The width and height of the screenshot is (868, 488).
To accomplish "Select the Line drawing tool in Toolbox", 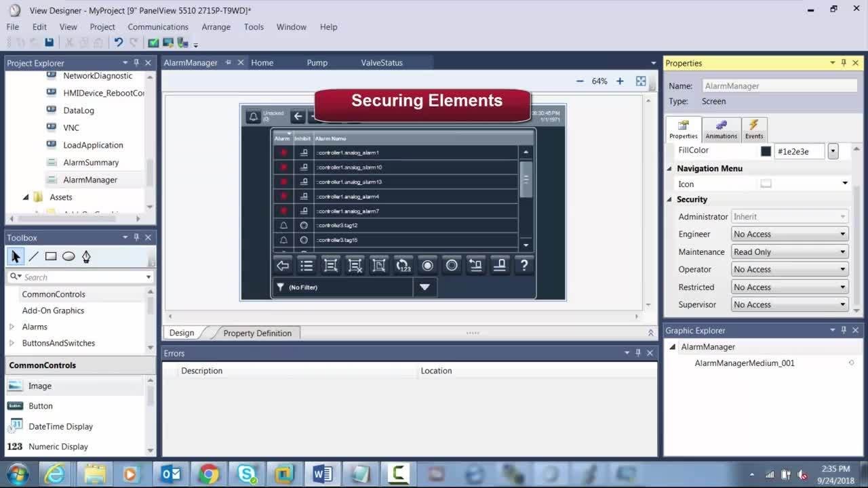I will tap(33, 256).
